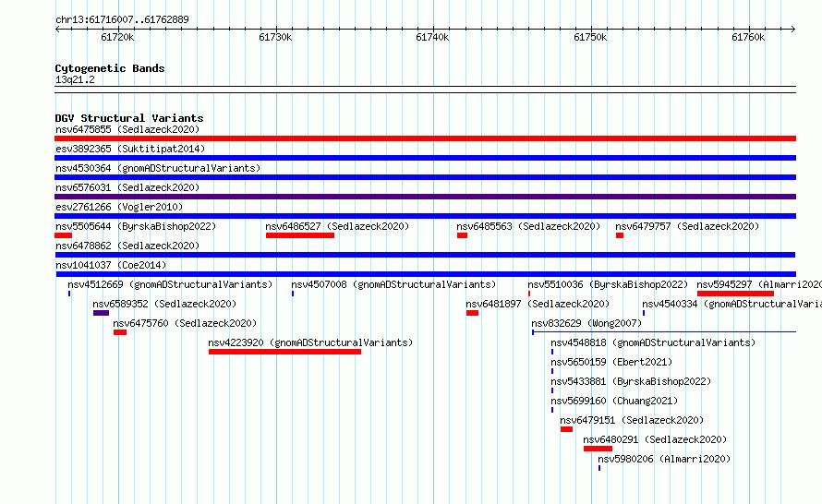Select nsv5510036 (ByrskaBishop2022) label

coord(608,284)
